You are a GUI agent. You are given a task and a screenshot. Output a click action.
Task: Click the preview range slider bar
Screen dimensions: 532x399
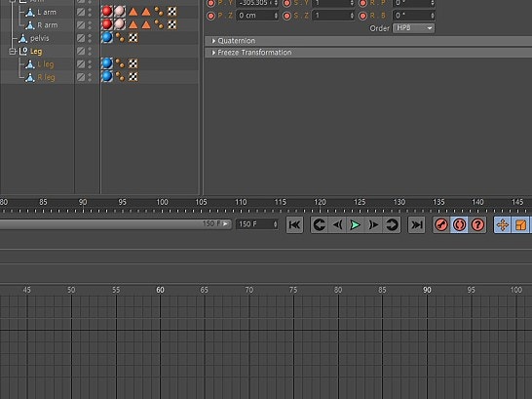[115, 223]
